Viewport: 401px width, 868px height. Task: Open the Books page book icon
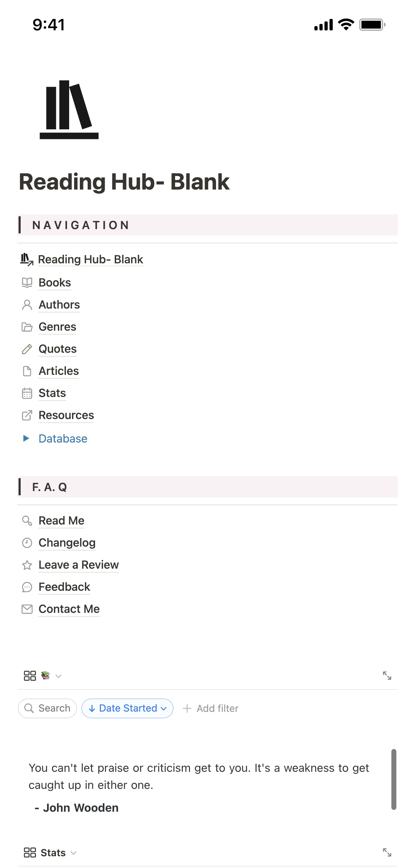tap(27, 283)
